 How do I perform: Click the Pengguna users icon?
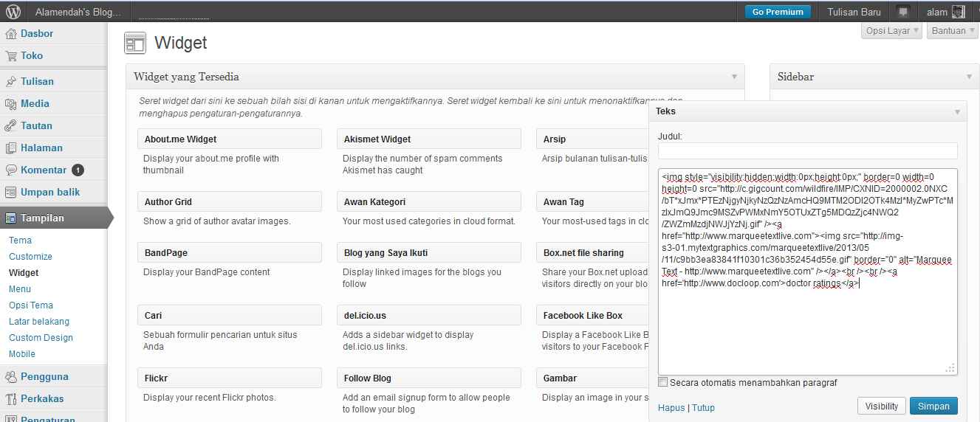pos(11,377)
